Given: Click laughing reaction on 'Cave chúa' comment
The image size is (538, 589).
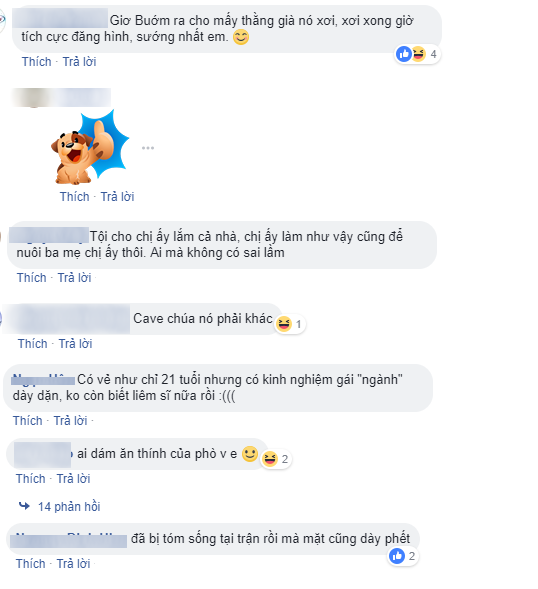Looking at the screenshot, I should 284,324.
